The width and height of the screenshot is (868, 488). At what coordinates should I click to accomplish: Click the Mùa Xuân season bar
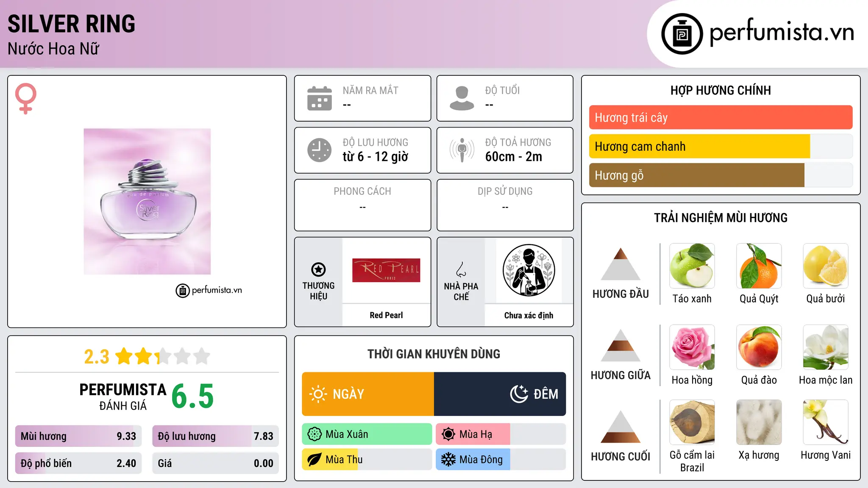pyautogui.click(x=367, y=434)
